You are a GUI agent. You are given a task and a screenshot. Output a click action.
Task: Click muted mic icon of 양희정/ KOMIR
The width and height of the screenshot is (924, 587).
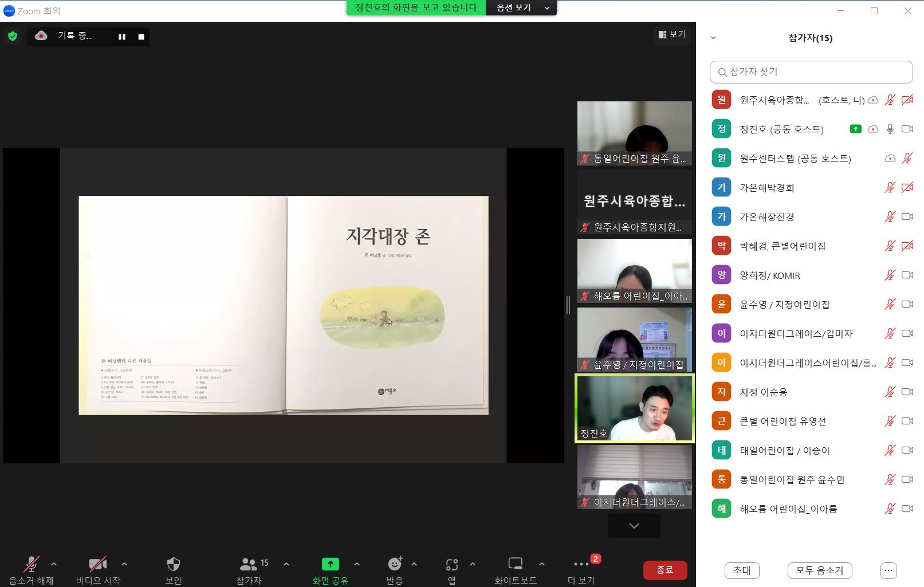(x=890, y=275)
